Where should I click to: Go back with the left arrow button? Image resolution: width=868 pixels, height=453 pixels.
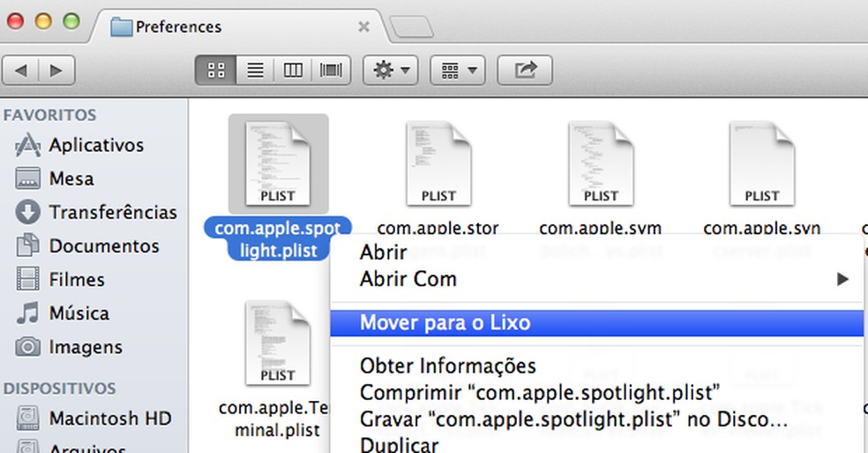(20, 71)
